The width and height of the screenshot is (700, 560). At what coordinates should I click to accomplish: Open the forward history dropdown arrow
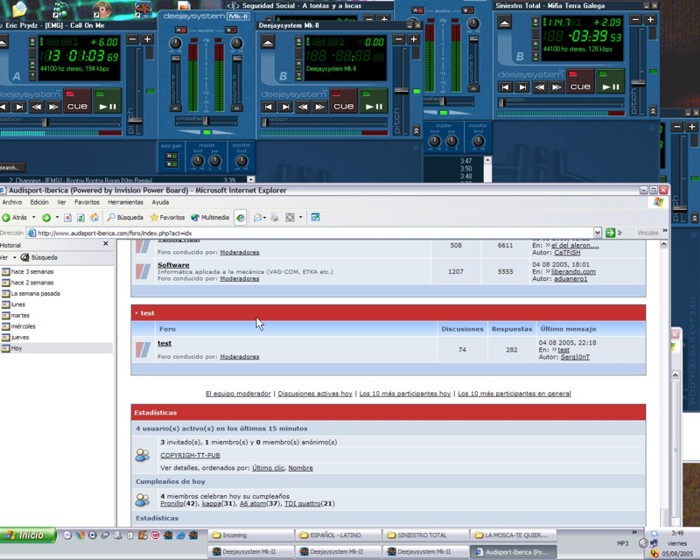[x=57, y=217]
